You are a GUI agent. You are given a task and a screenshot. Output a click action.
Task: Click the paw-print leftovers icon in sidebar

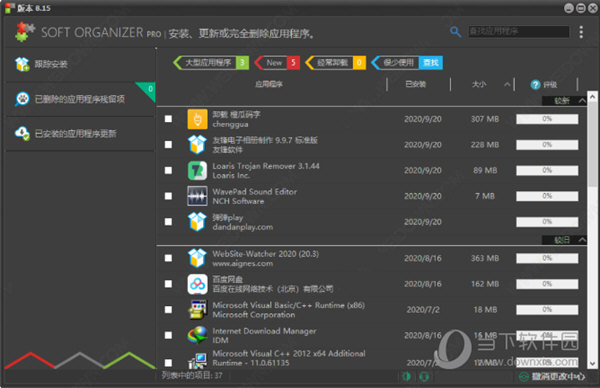coord(22,99)
